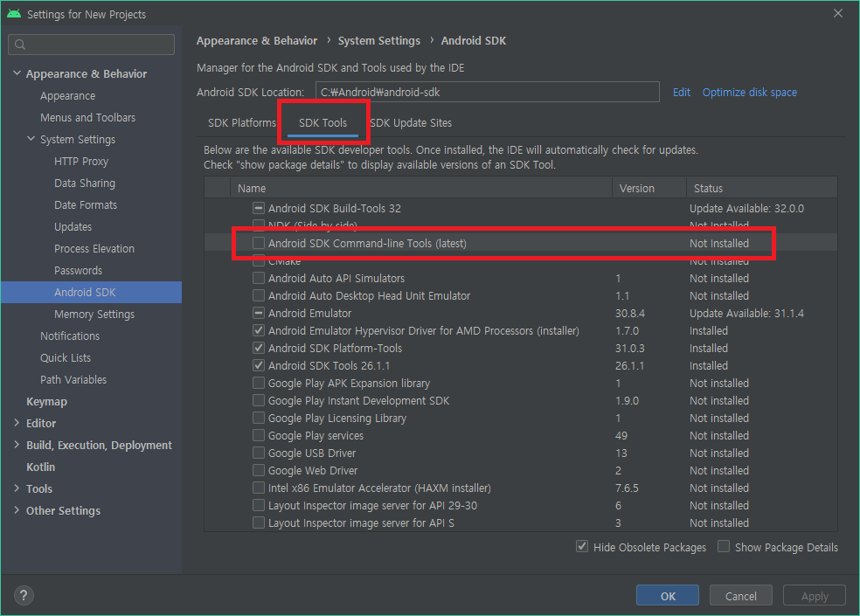
Task: Select Quick Lists settings item
Action: click(x=66, y=357)
